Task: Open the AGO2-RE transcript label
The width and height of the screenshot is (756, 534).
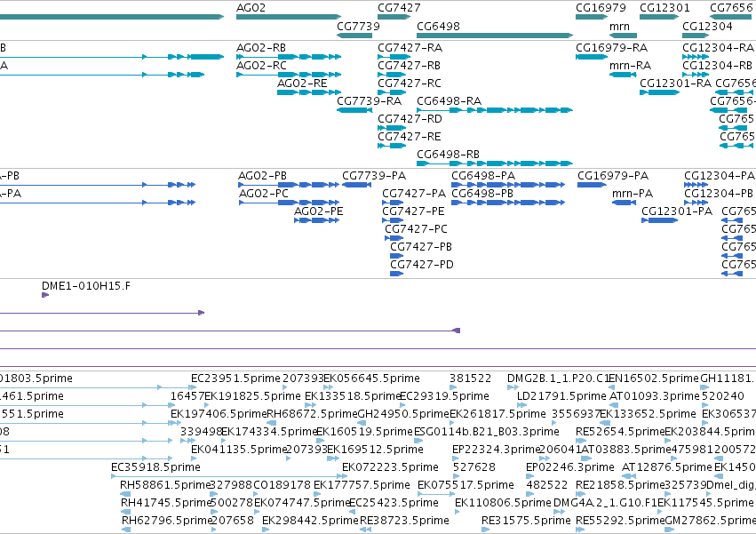Action: [x=302, y=84]
